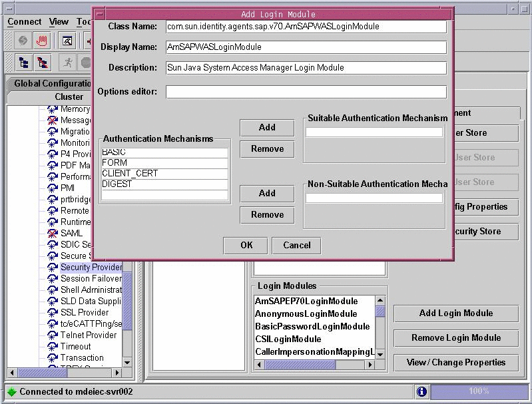Click the tree panel horizontal scroll left arrow

pos(12,373)
